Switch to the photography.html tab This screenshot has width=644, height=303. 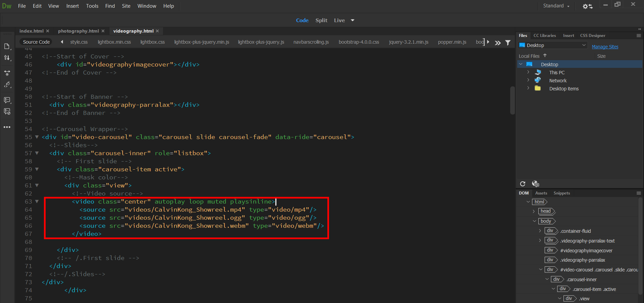78,31
